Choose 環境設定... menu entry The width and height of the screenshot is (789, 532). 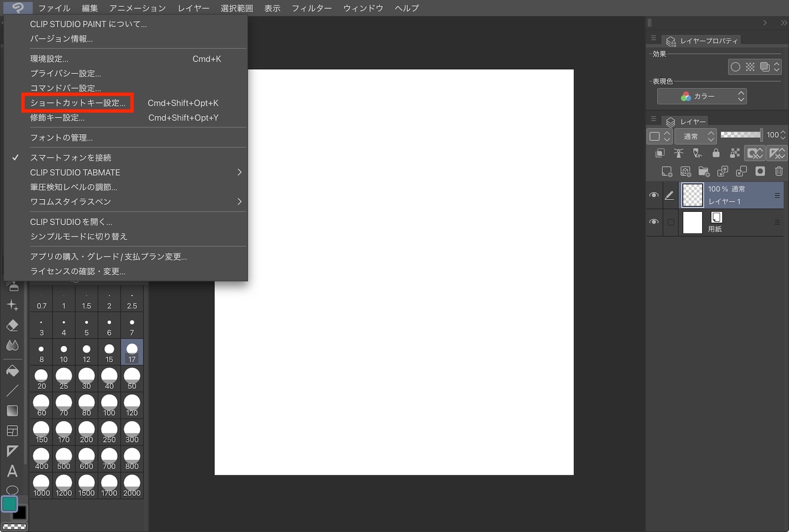click(126, 59)
